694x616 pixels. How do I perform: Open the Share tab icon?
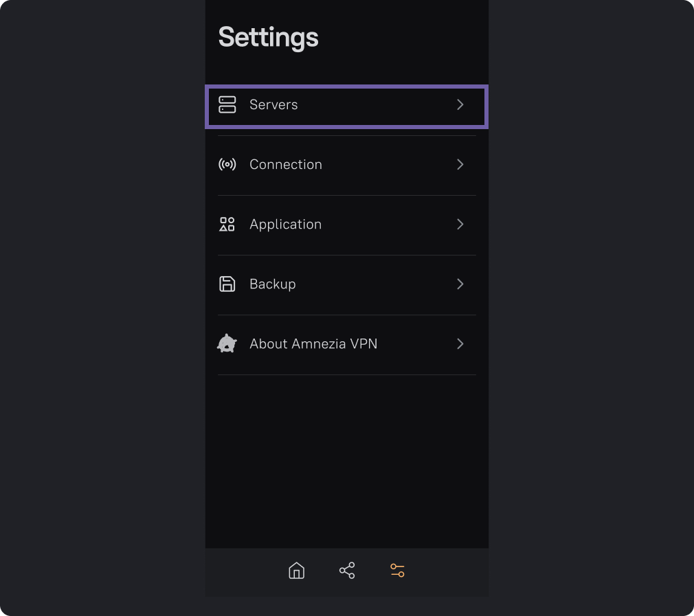click(347, 571)
